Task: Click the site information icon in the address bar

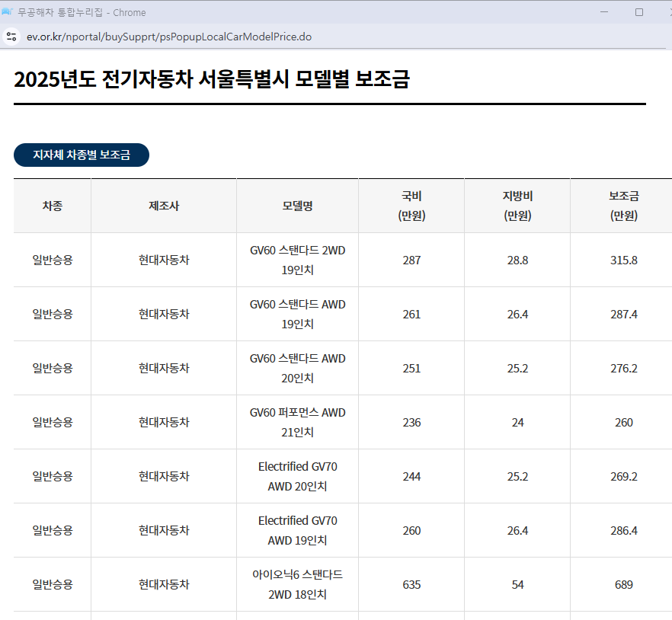Action: [x=11, y=35]
